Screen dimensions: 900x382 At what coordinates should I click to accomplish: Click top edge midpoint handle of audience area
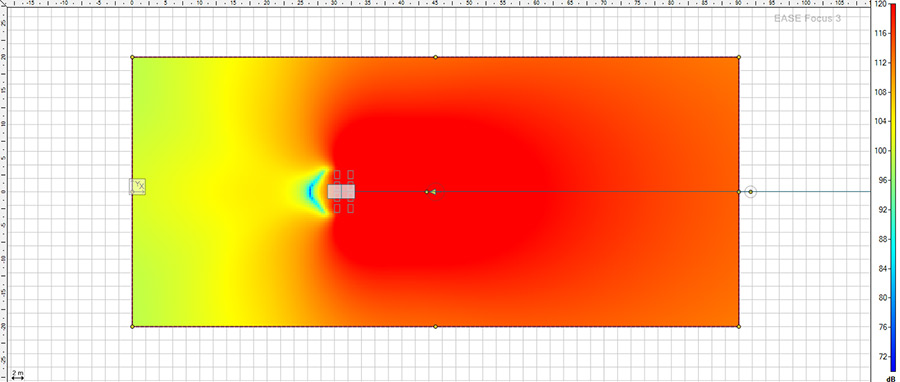(x=436, y=57)
